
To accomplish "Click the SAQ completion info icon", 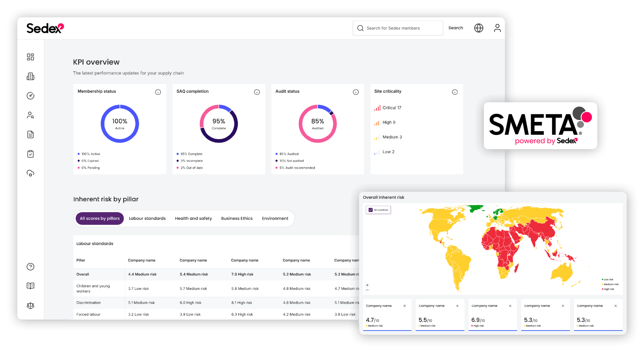I will click(257, 92).
